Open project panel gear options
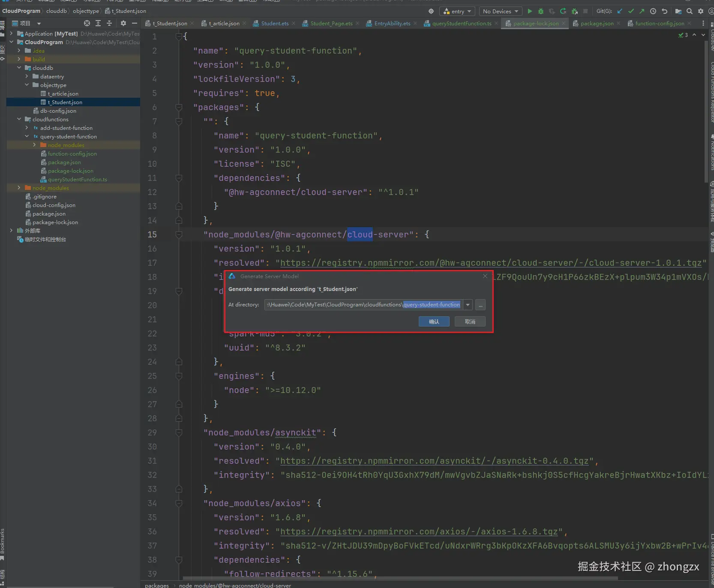This screenshot has width=714, height=588. click(x=123, y=23)
